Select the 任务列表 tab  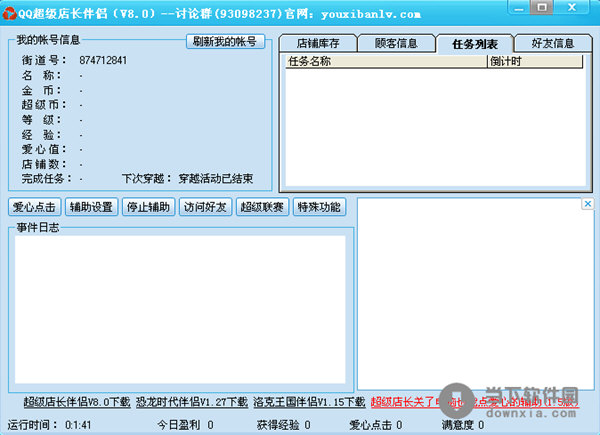[475, 44]
